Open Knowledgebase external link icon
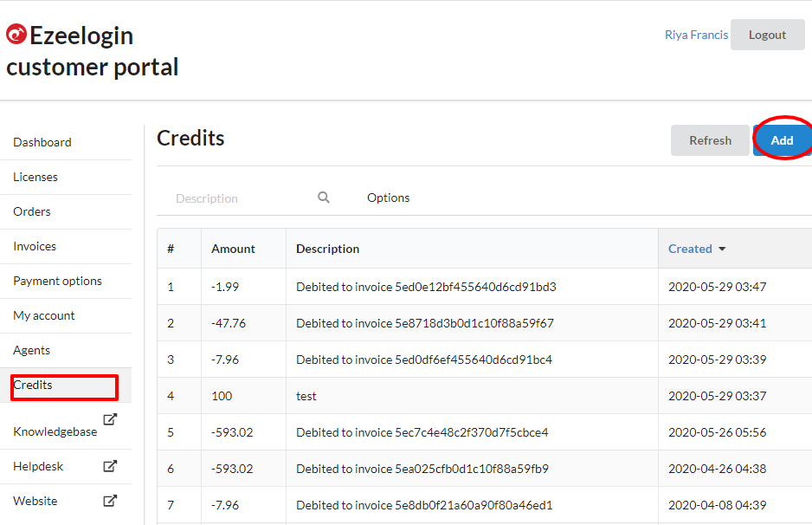The image size is (812, 525). pyautogui.click(x=110, y=419)
